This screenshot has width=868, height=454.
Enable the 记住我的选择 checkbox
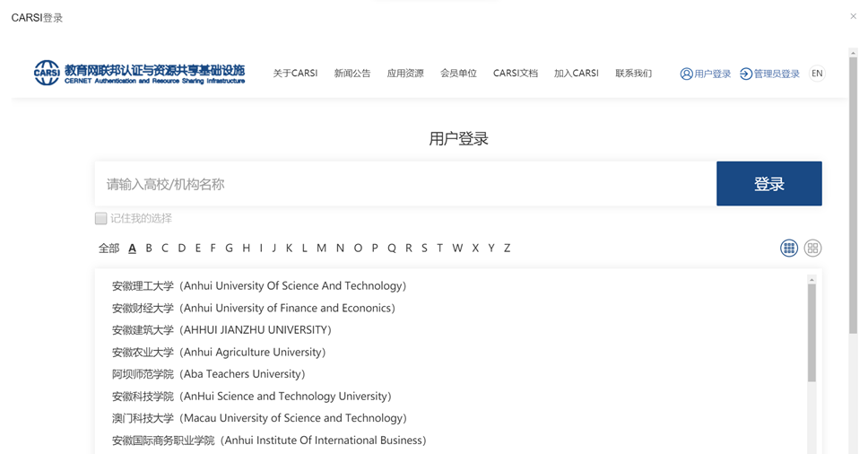101,218
